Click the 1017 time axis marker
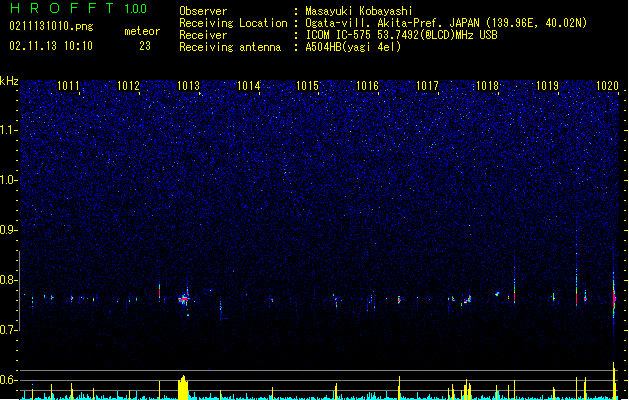The width and height of the screenshot is (629, 400). (427, 86)
